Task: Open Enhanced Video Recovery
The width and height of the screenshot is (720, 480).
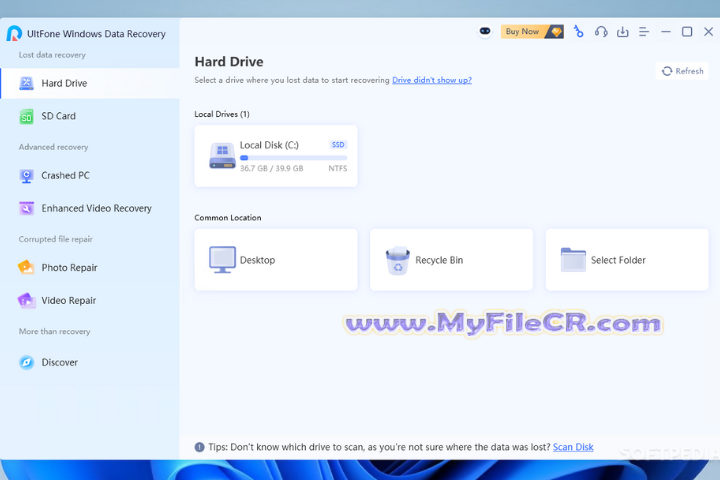Action: [90, 209]
